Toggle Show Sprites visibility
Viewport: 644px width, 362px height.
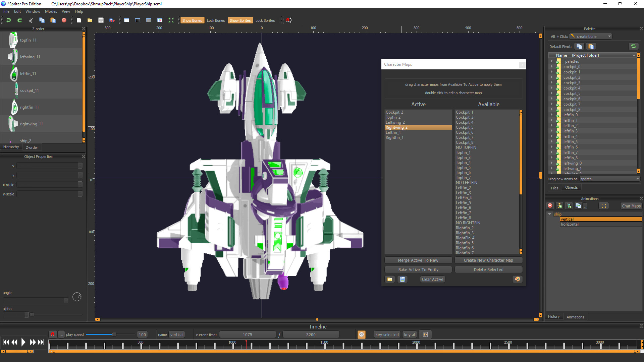tap(240, 20)
